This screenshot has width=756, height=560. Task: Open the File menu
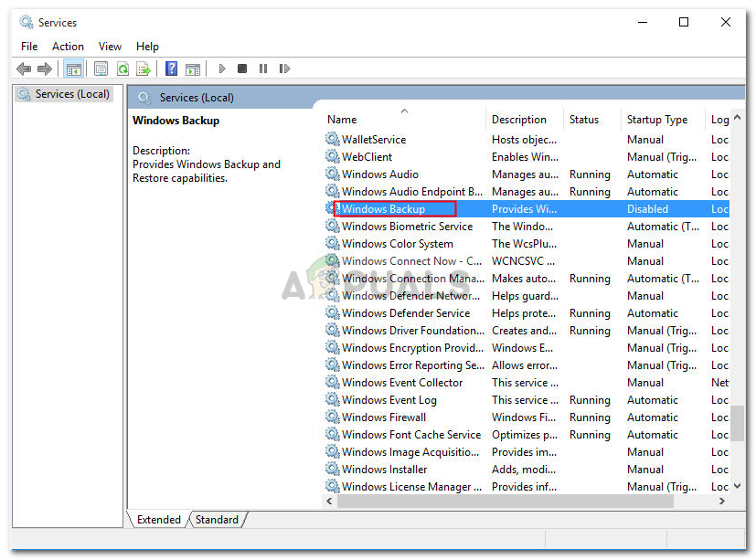[x=29, y=47]
